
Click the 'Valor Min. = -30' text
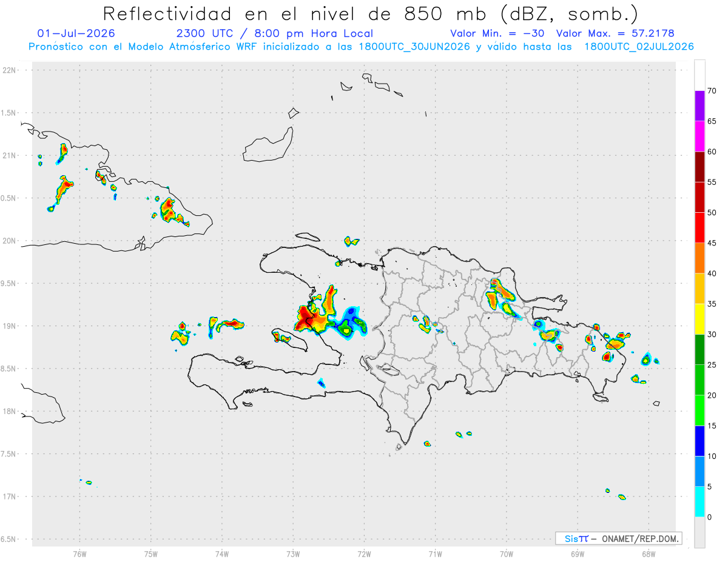click(497, 33)
